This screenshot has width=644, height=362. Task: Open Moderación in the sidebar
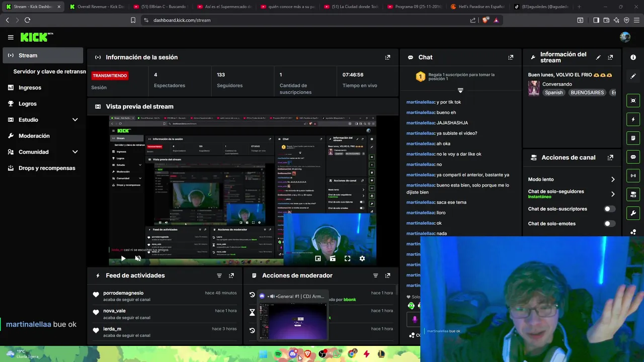coord(43,136)
